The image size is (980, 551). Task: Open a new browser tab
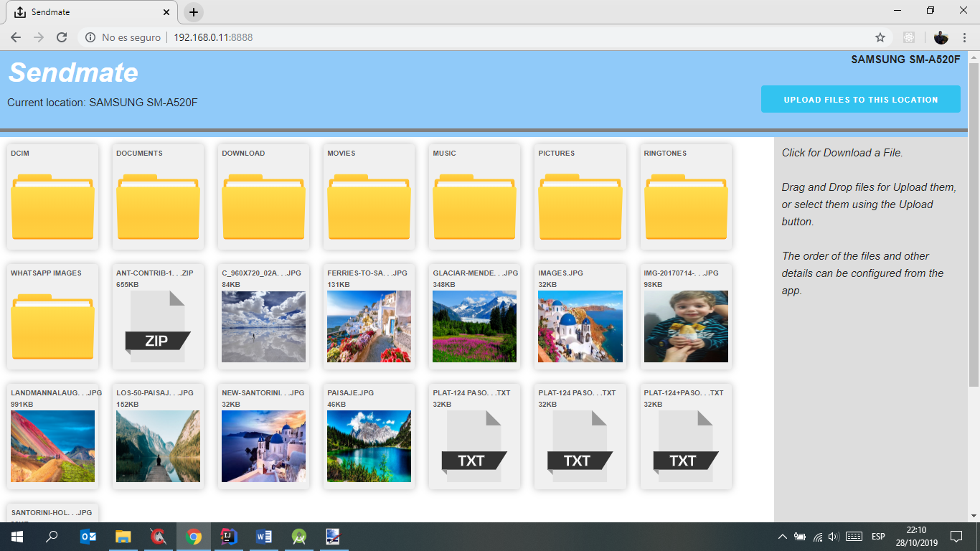(194, 12)
